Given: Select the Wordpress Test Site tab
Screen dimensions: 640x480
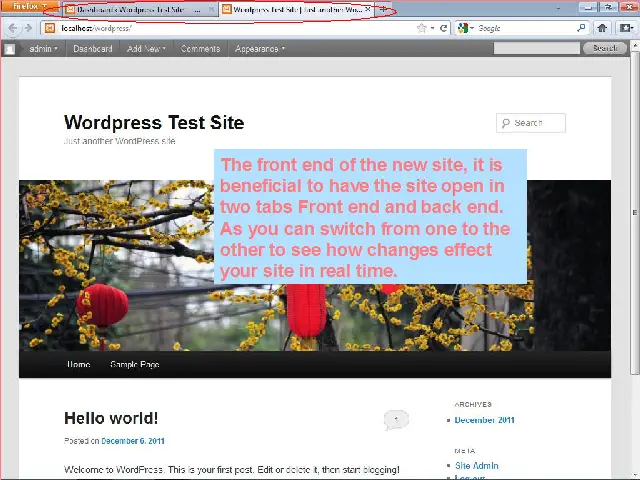Looking at the screenshot, I should click(296, 9).
